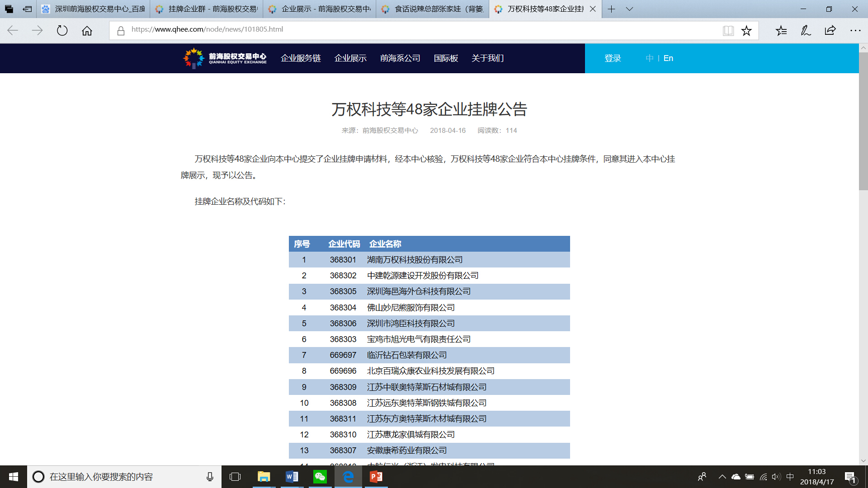868x488 pixels.
Task: Click the 登录 login link
Action: 613,58
